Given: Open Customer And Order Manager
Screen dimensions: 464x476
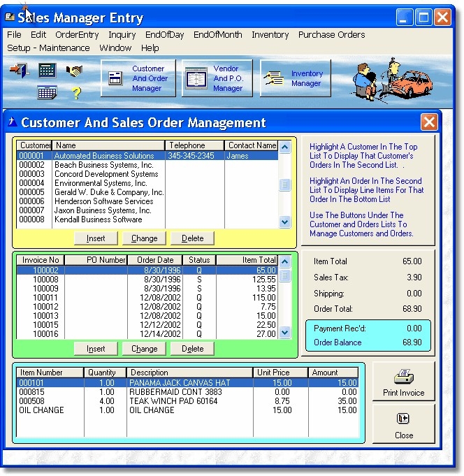Looking at the screenshot, I should coord(138,78).
